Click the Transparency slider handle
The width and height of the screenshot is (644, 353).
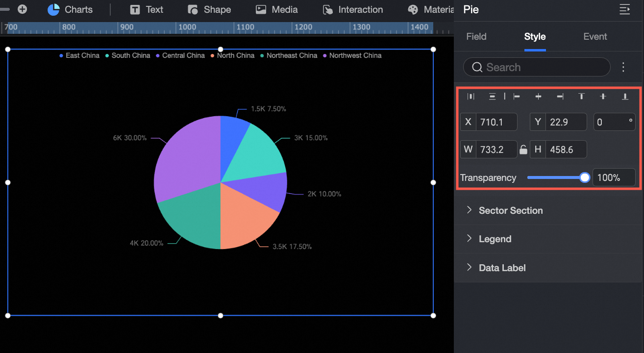click(x=585, y=177)
